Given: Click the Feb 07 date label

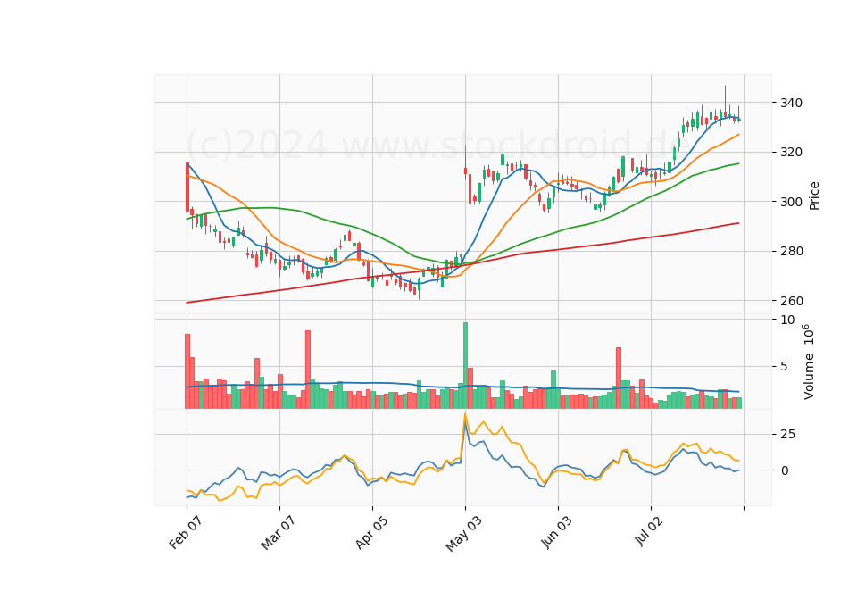Looking at the screenshot, I should coord(186,532).
